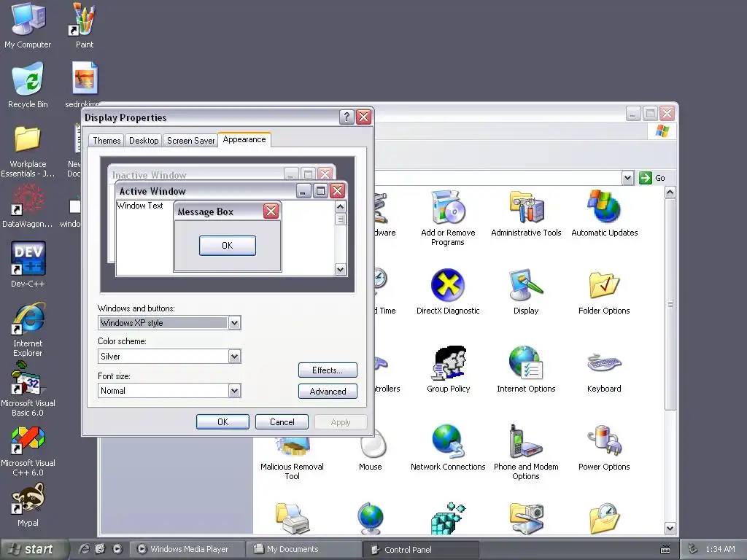This screenshot has height=560, width=747.
Task: Select DataWagon desktop shortcut
Action: click(x=28, y=206)
